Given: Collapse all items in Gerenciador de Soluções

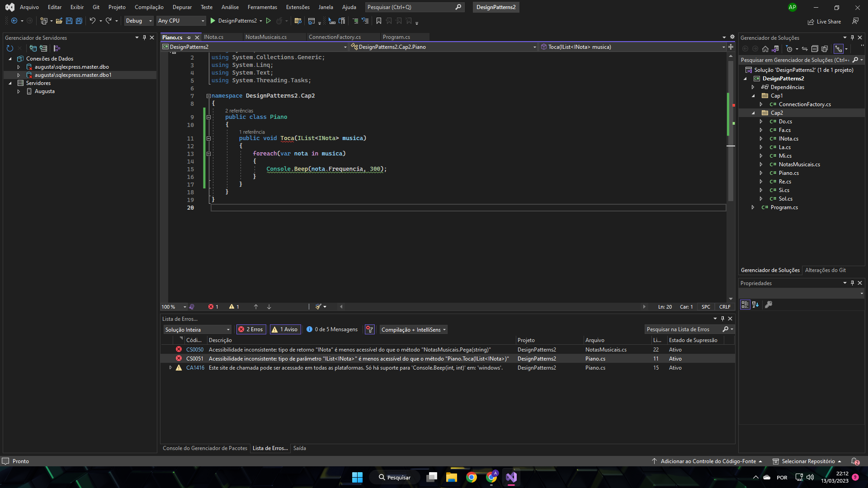Looking at the screenshot, I should (x=815, y=49).
